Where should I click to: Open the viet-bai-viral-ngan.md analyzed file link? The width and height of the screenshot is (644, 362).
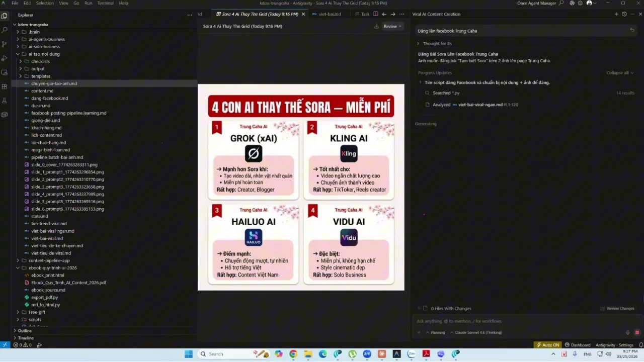480,105
